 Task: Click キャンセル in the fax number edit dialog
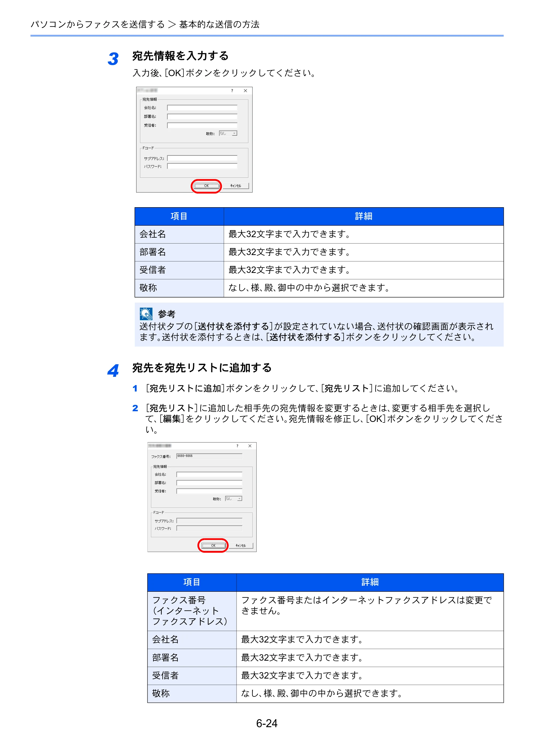(241, 546)
